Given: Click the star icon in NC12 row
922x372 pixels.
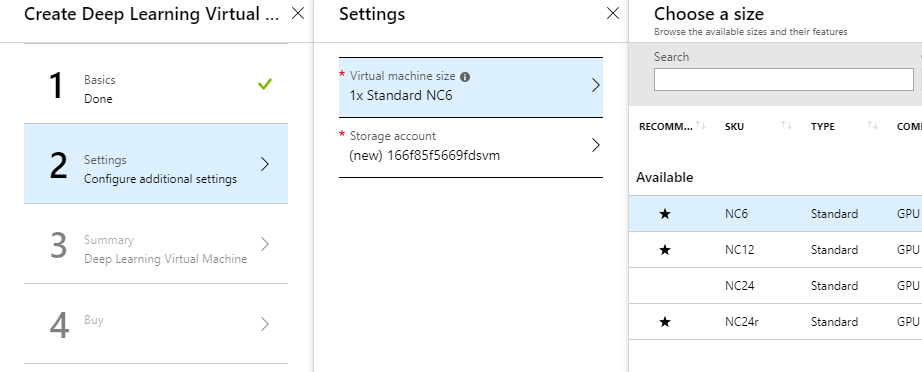Looking at the screenshot, I should pos(665,250).
